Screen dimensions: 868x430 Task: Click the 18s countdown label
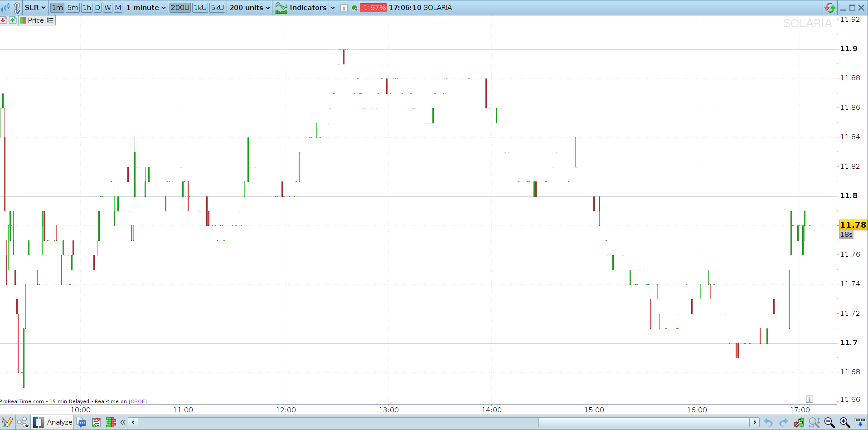point(846,235)
